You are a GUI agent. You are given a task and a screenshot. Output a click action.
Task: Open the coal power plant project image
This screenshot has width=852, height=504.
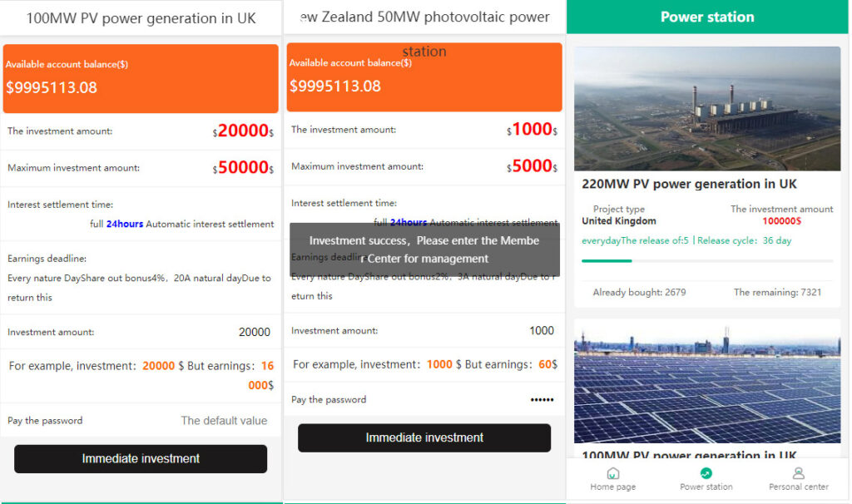click(707, 108)
